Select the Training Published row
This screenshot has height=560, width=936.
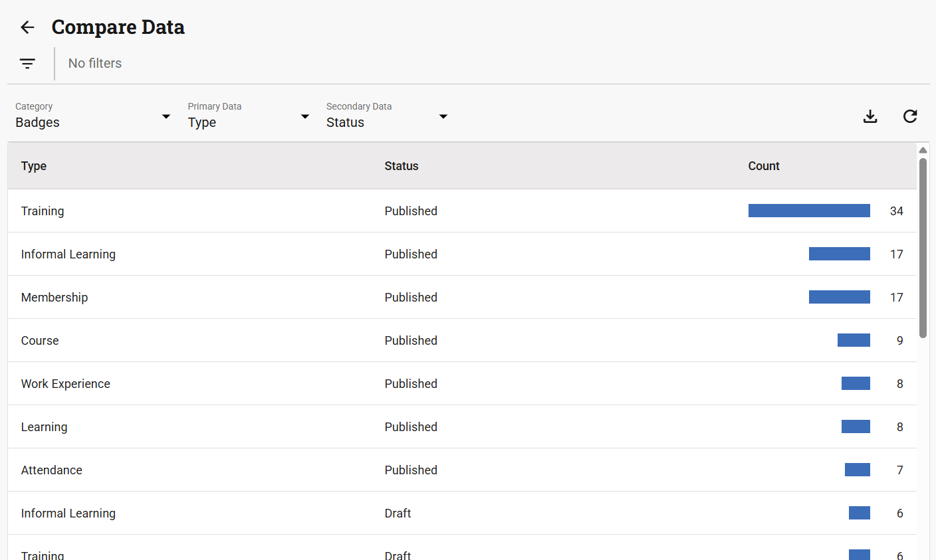click(x=43, y=211)
